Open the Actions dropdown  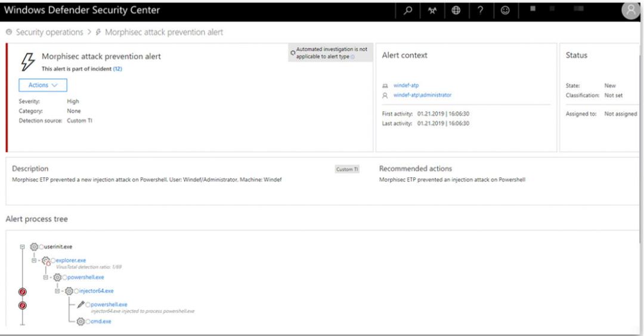coord(43,85)
